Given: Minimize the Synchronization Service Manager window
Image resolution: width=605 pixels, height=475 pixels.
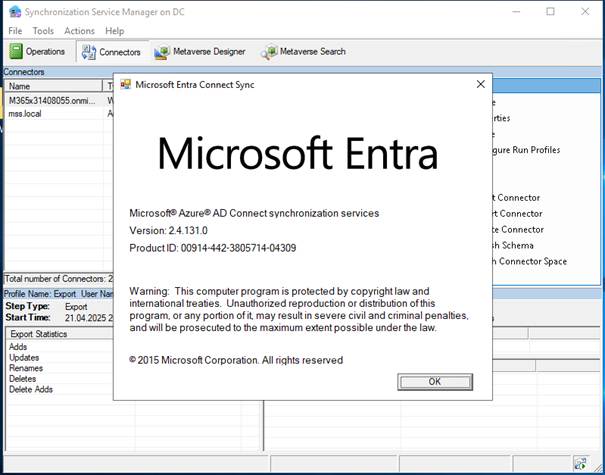Looking at the screenshot, I should coord(516,12).
